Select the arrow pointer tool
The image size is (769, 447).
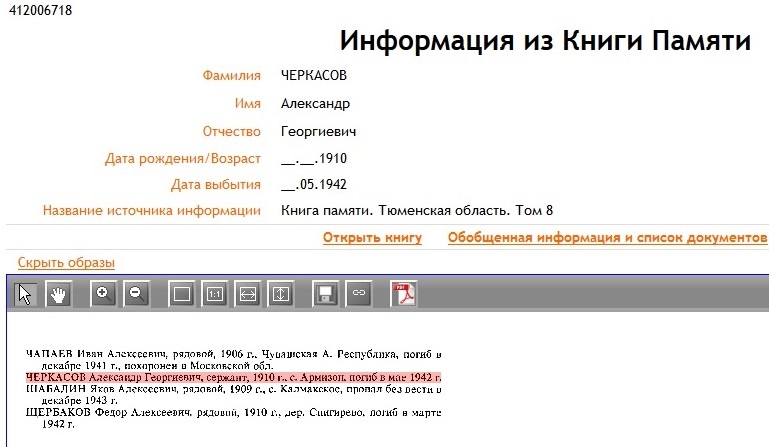click(x=28, y=294)
